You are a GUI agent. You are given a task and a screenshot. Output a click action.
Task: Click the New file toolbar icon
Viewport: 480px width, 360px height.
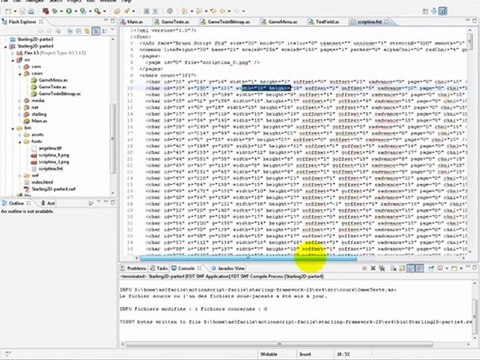tap(8, 11)
